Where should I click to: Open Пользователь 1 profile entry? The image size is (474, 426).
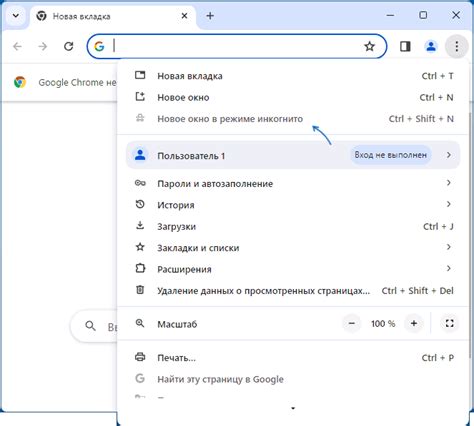coord(293,155)
